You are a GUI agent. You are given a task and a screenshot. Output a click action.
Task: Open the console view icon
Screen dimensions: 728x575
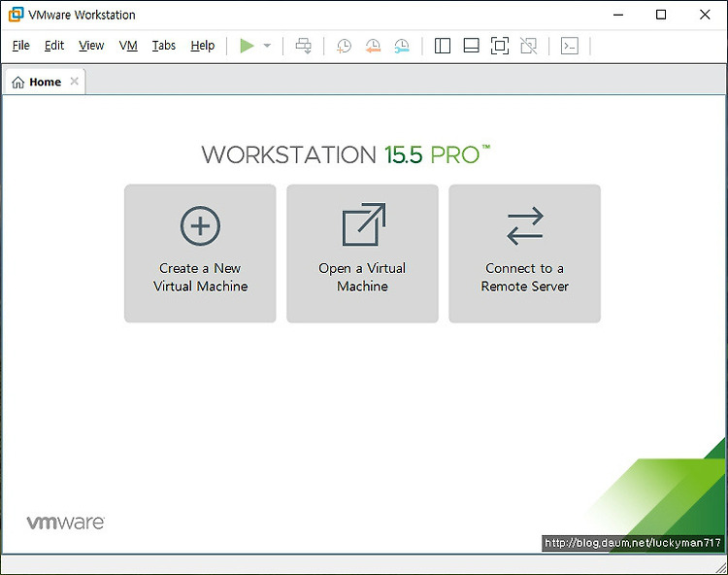[569, 46]
